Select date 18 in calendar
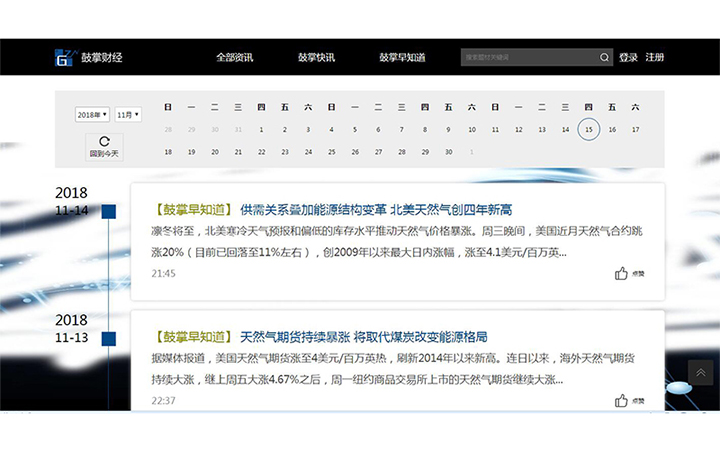Viewport: 720px width, 450px height. coord(168,152)
